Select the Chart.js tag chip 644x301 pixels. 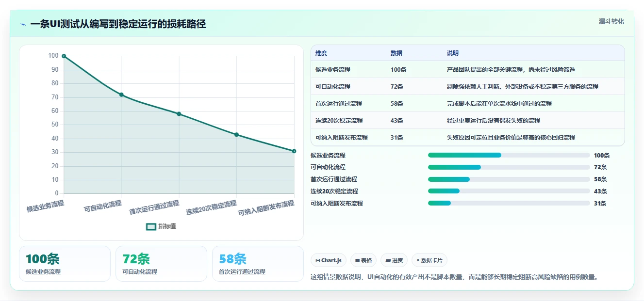coord(329,260)
